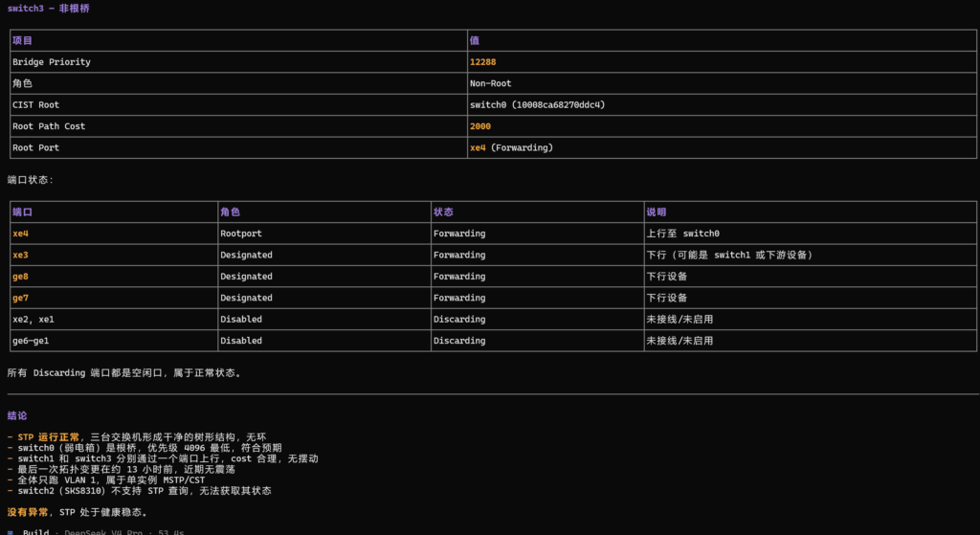Click the 状态 column header
The width and height of the screenshot is (980, 535).
click(443, 212)
